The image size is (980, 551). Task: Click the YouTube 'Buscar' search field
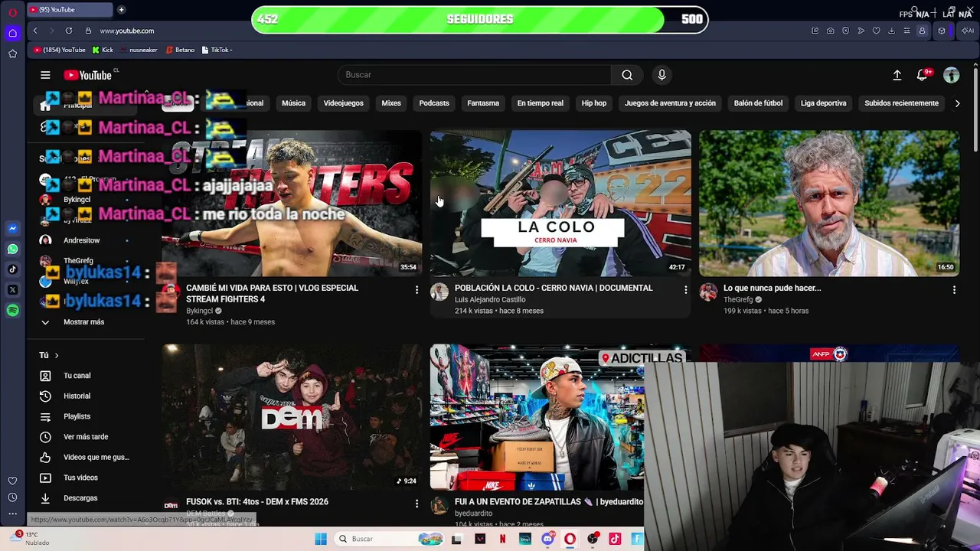[475, 75]
